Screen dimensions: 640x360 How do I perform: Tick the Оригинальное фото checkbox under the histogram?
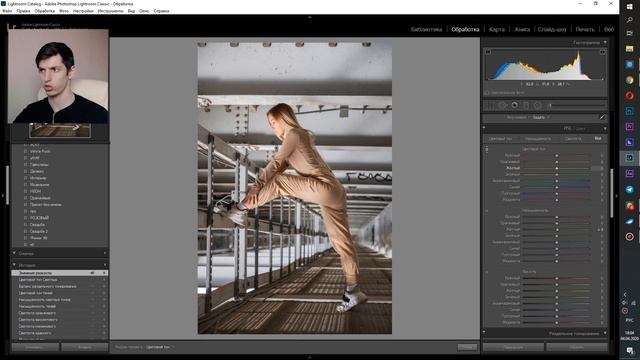[x=487, y=93]
